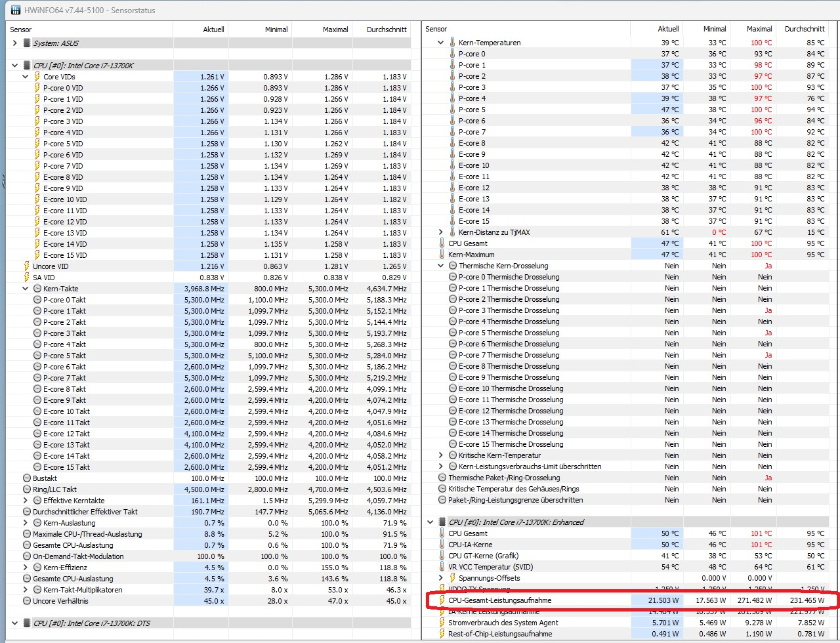Expand the Spannungs-Offsets row
The image size is (840, 643).
pyautogui.click(x=441, y=578)
